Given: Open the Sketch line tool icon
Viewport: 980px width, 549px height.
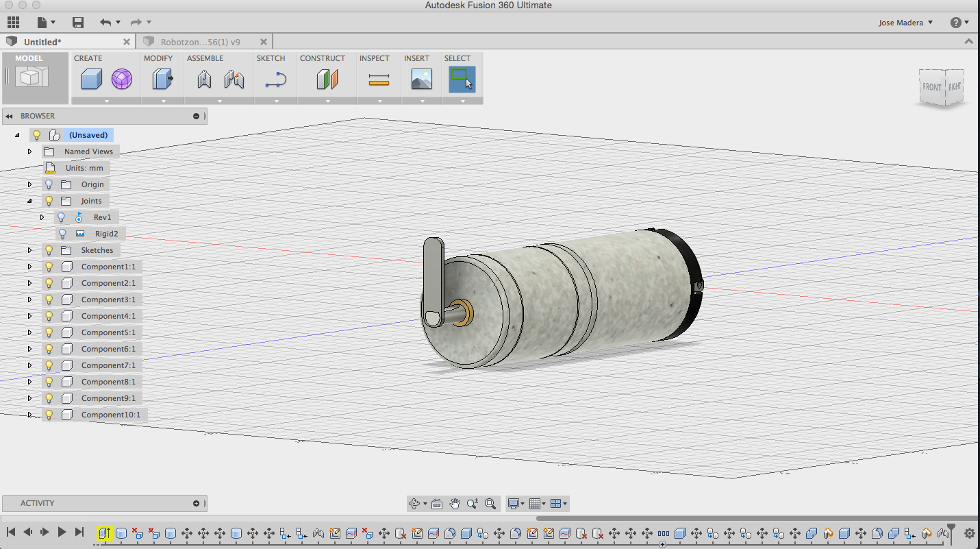Looking at the screenshot, I should (x=275, y=80).
